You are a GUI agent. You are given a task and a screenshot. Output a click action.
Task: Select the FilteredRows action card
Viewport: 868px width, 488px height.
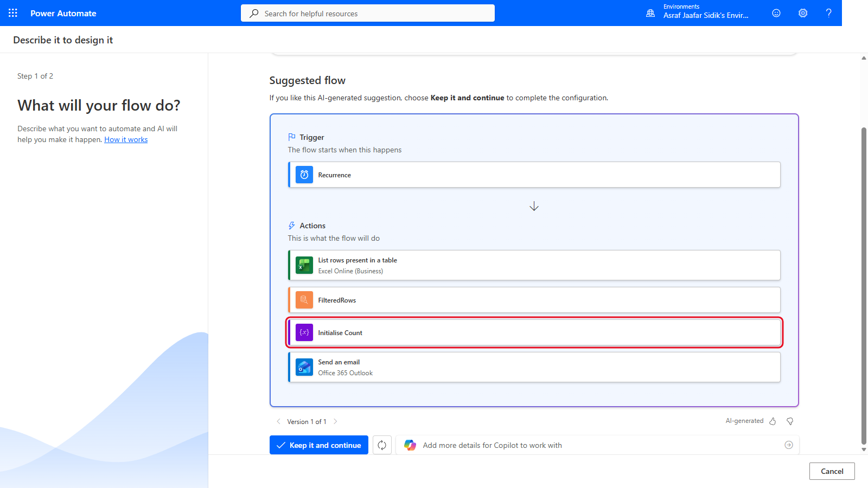[x=534, y=300]
